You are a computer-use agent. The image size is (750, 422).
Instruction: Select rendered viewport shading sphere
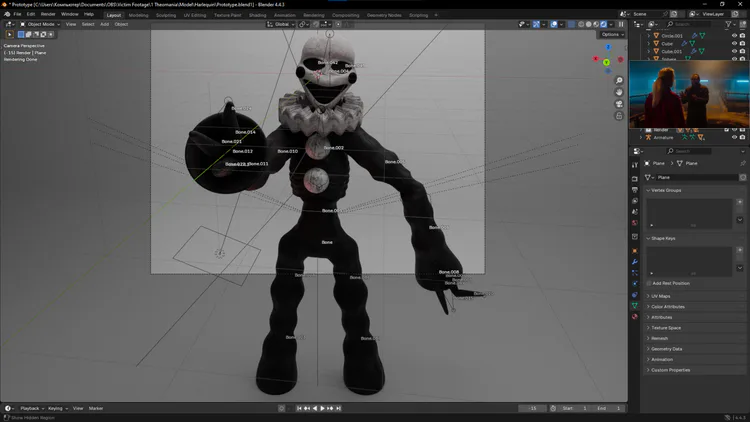(x=604, y=24)
